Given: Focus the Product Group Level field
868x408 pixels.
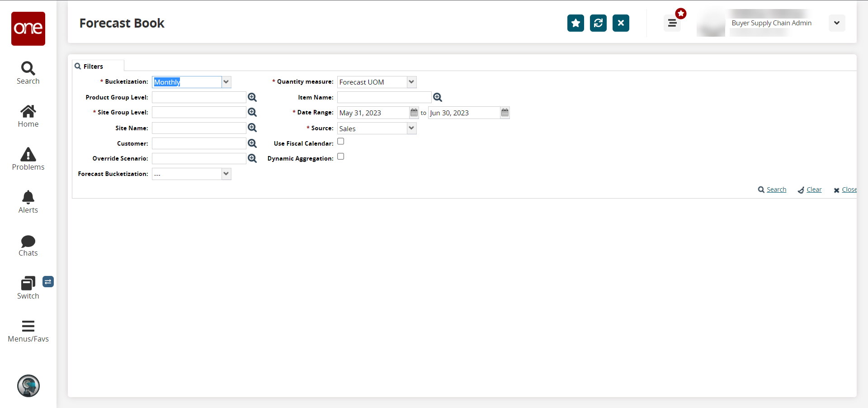Looking at the screenshot, I should pos(199,97).
